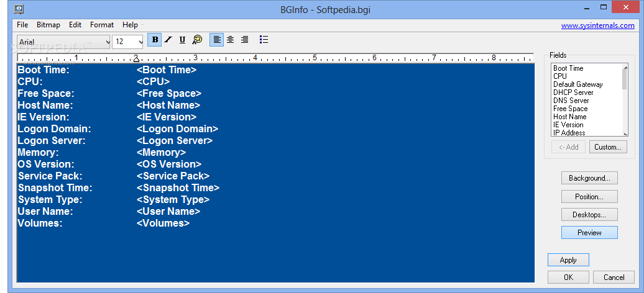Click the <Logon Domain> placeholder in editor
The height and width of the screenshot is (293, 644).
pos(177,129)
